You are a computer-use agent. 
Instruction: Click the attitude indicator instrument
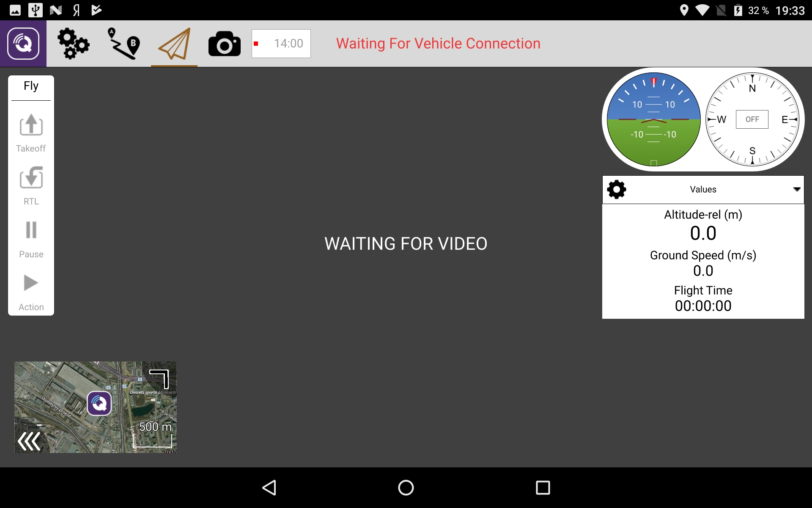pyautogui.click(x=653, y=119)
